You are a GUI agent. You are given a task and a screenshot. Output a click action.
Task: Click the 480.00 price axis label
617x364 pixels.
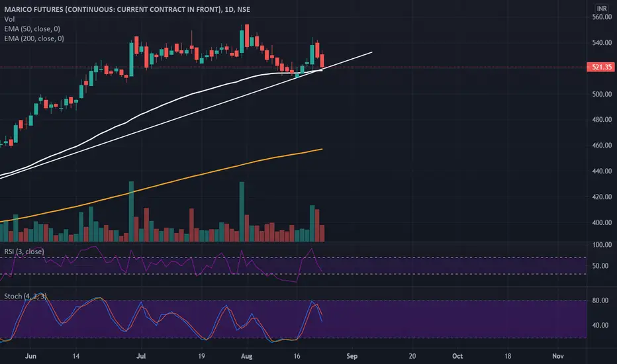(x=602, y=120)
